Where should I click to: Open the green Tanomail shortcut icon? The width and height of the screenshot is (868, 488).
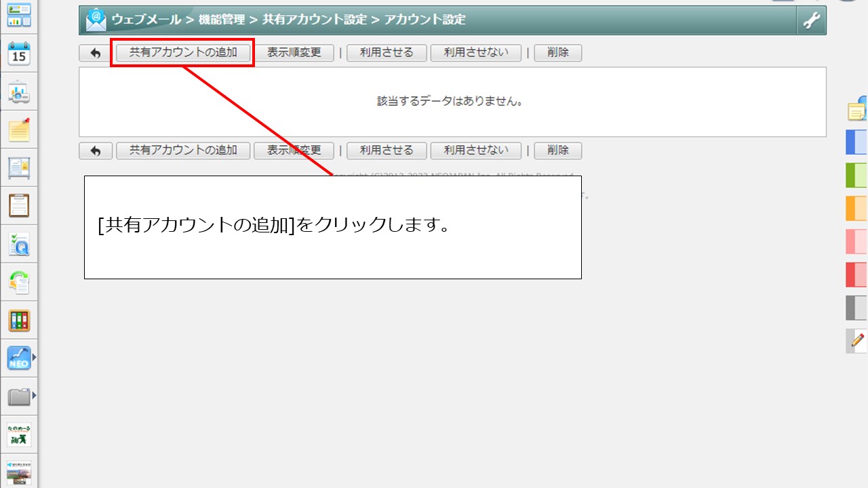coord(19,434)
